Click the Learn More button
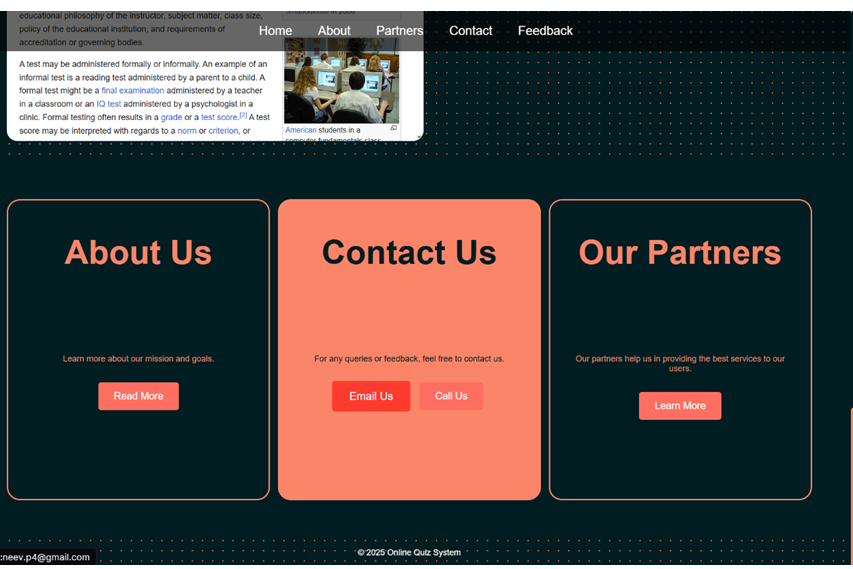Image resolution: width=853 pixels, height=569 pixels. (x=680, y=406)
